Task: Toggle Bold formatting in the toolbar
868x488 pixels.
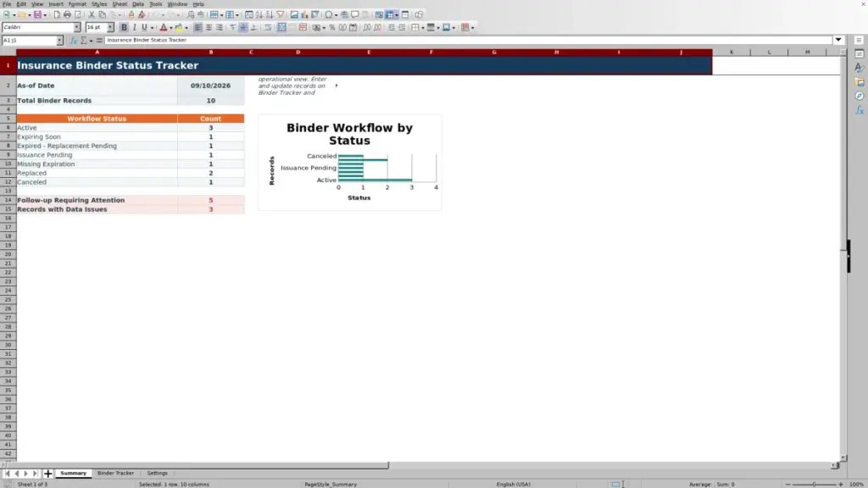Action: [x=124, y=27]
